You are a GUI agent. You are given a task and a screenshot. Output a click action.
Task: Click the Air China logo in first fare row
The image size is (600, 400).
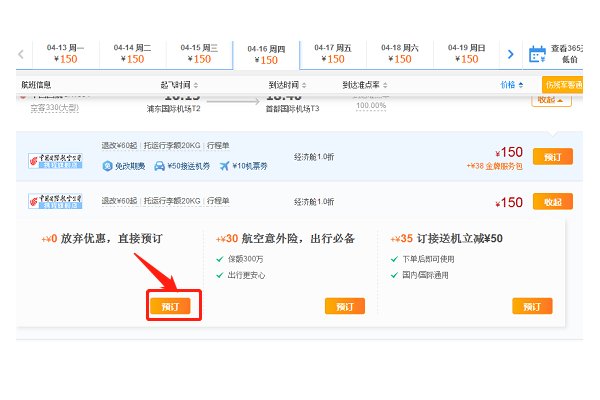(x=55, y=161)
